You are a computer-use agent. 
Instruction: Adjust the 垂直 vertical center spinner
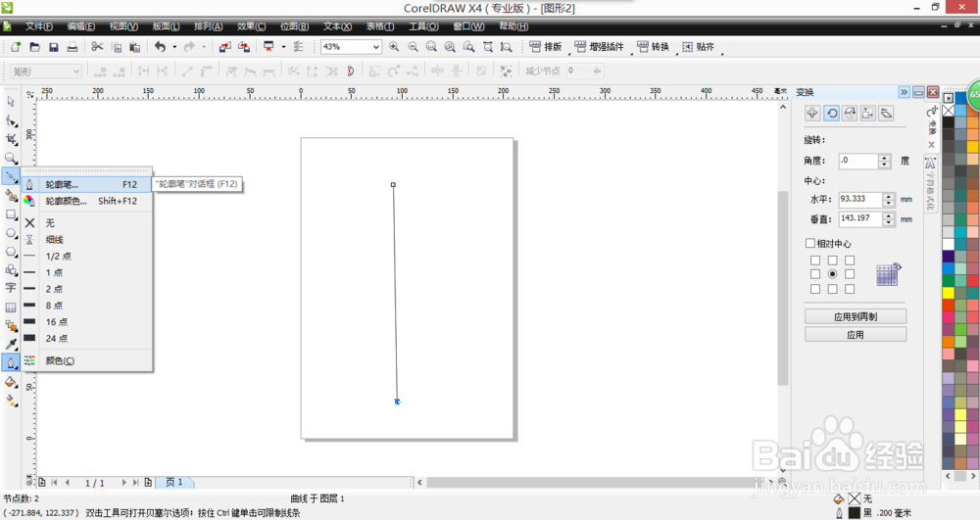pyautogui.click(x=889, y=219)
